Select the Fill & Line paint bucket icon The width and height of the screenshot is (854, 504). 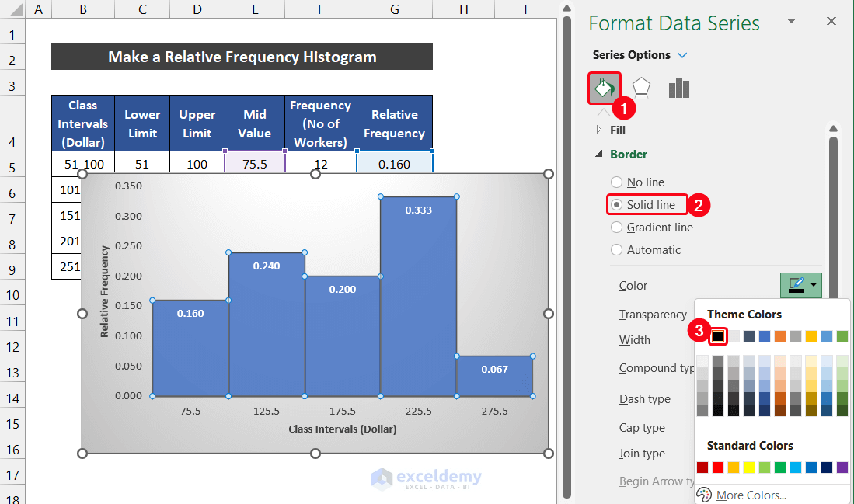pyautogui.click(x=605, y=88)
